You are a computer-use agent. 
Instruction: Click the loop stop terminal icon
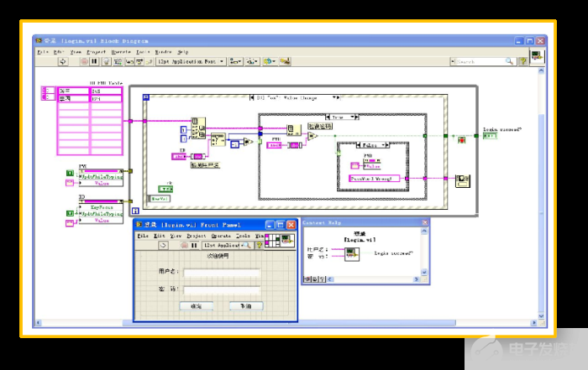point(462,138)
